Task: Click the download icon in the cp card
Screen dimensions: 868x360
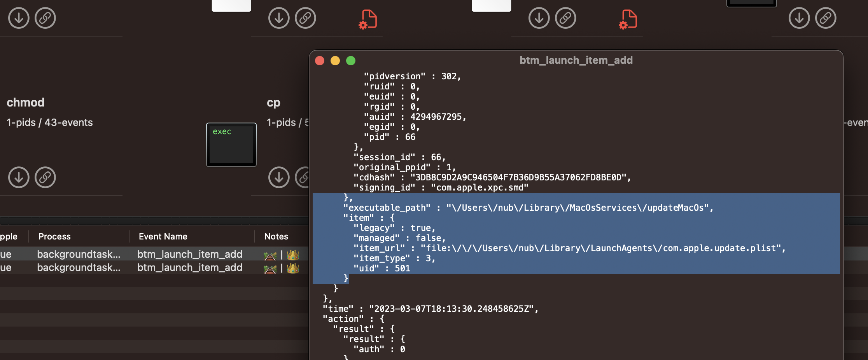Action: click(279, 177)
